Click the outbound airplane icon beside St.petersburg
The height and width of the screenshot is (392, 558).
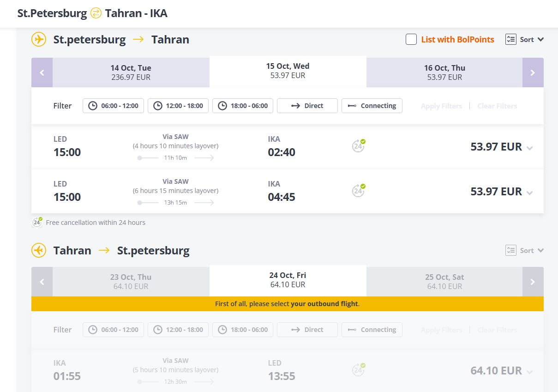point(39,39)
